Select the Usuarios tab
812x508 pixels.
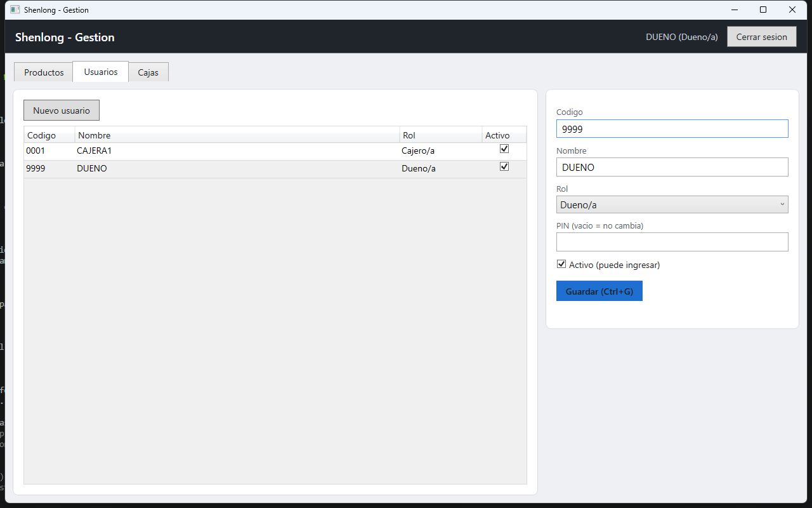click(101, 72)
